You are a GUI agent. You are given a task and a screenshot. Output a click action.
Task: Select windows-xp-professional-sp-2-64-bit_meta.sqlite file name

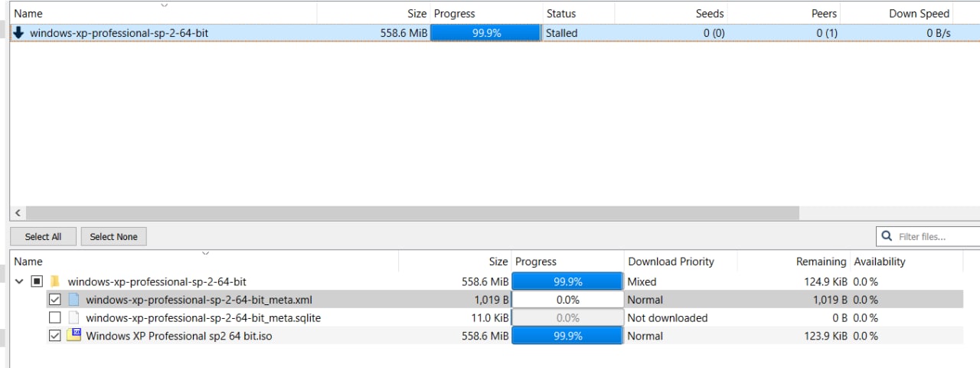(x=203, y=317)
